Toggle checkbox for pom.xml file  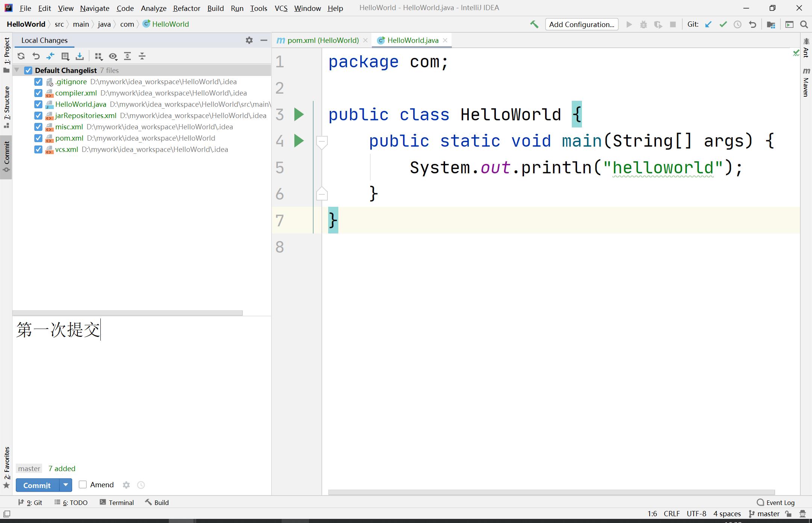[x=38, y=138]
